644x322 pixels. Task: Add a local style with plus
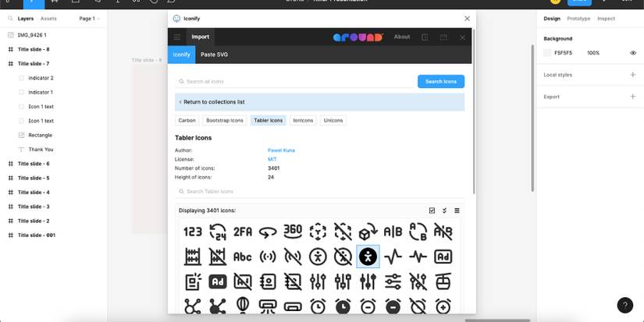[x=633, y=75]
